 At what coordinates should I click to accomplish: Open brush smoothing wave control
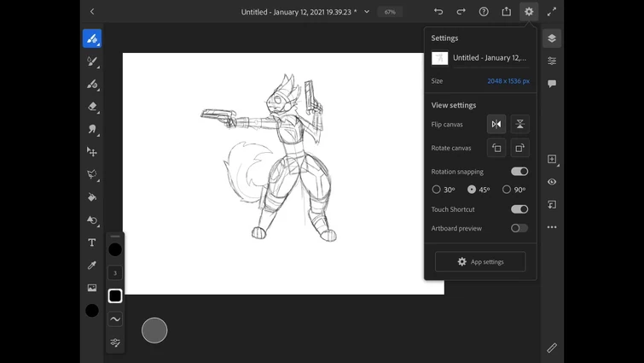click(115, 319)
